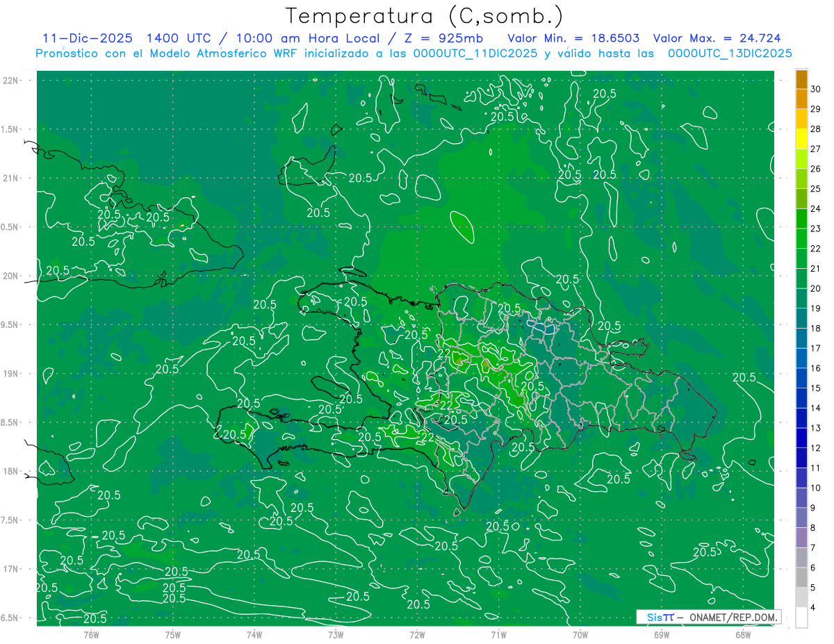Click the legend swatch between 20 and 21
This screenshot has height=644, width=834.
[x=802, y=279]
